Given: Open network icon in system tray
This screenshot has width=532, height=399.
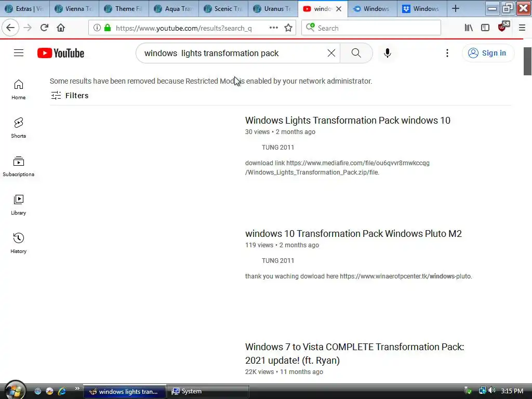Looking at the screenshot, I should pos(482,391).
